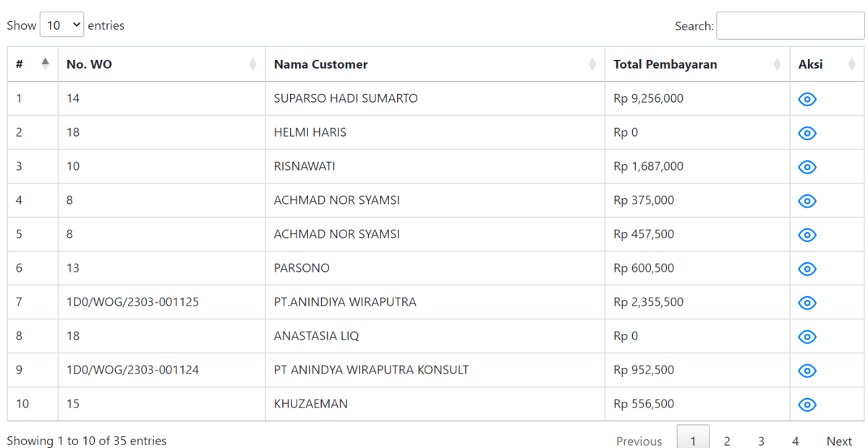View PARSONO entry with eye icon

tap(807, 269)
